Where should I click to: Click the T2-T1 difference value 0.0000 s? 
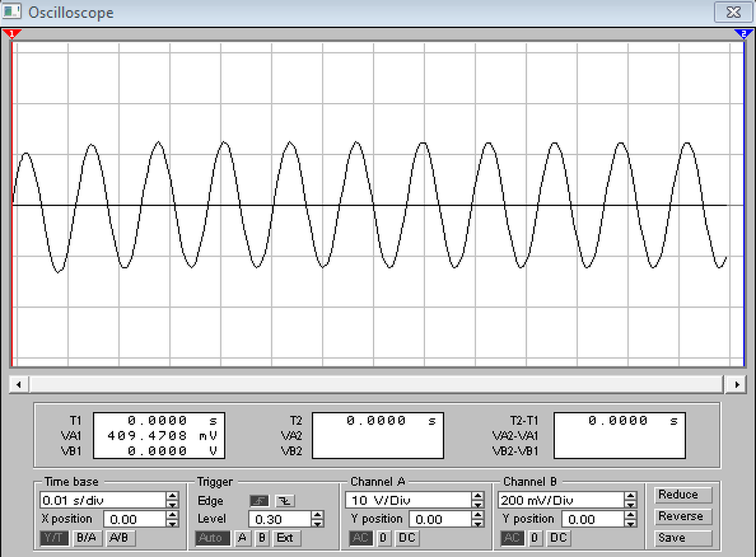[633, 421]
